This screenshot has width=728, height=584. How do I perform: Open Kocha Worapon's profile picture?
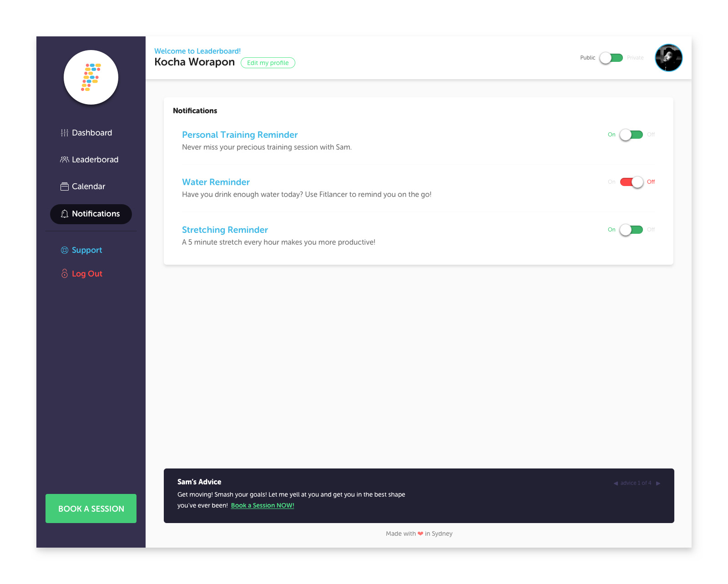(x=668, y=58)
